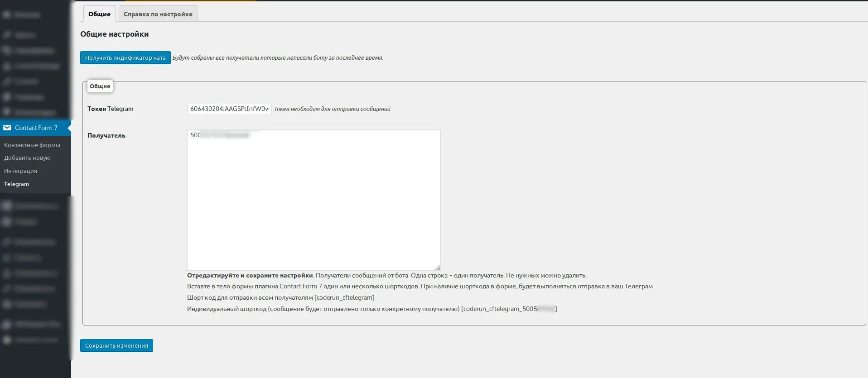
Task: Open the Telegram submenu item
Action: click(x=16, y=184)
